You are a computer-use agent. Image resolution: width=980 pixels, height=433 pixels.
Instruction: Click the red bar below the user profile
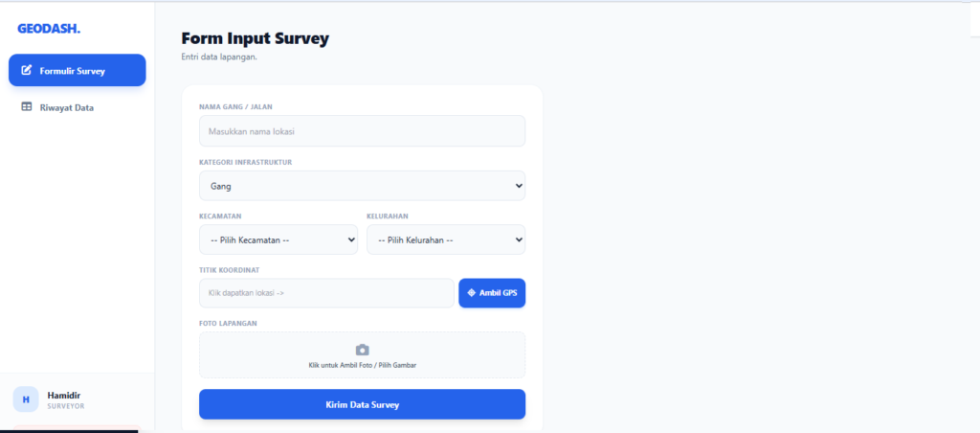(77, 428)
